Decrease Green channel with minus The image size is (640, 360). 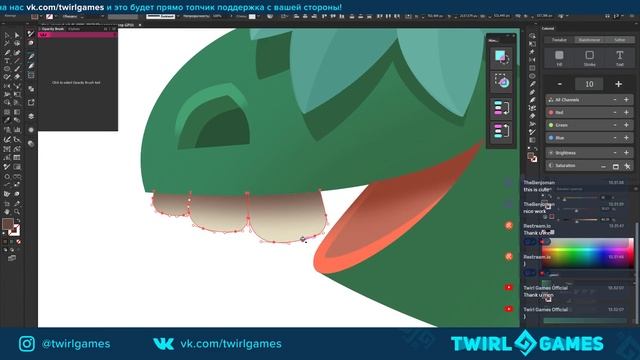pos(615,125)
